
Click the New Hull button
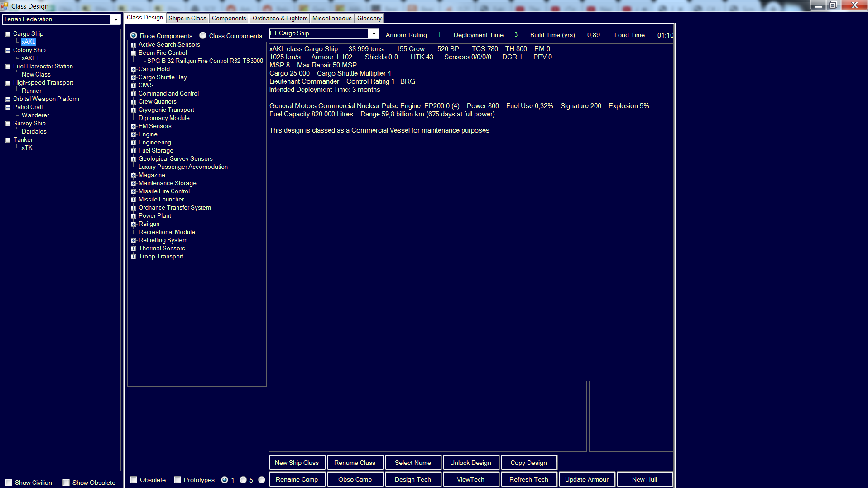(645, 479)
